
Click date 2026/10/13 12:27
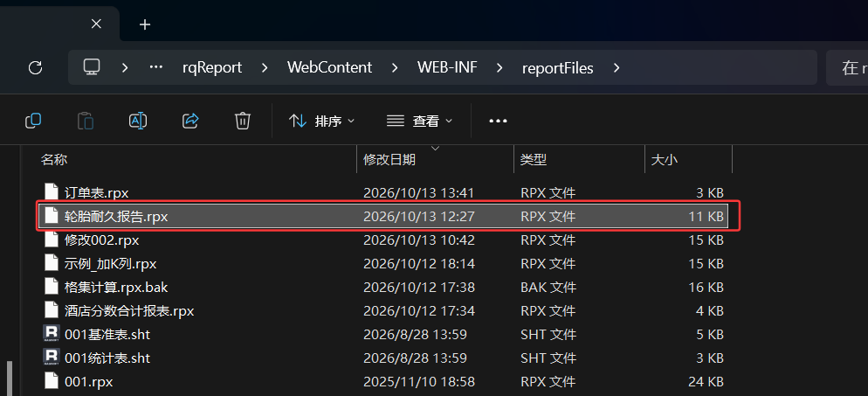click(418, 217)
